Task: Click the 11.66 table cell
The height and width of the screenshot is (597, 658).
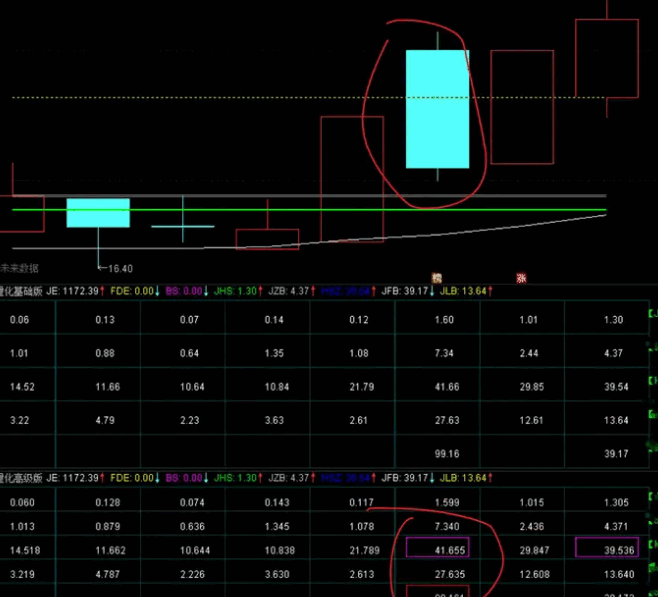Action: [x=107, y=387]
